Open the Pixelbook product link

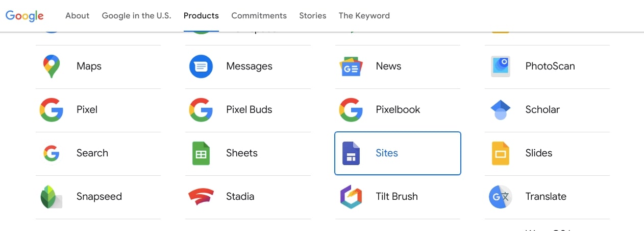coord(398,110)
